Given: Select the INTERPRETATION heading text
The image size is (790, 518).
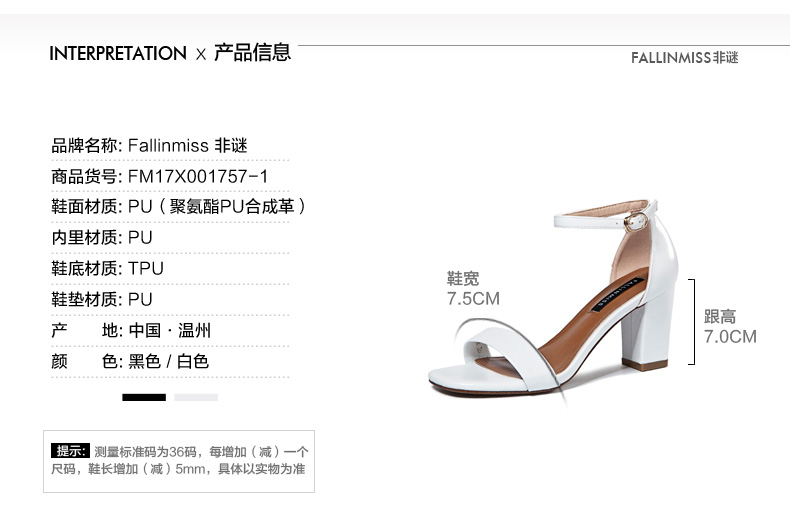Looking at the screenshot, I should (118, 53).
